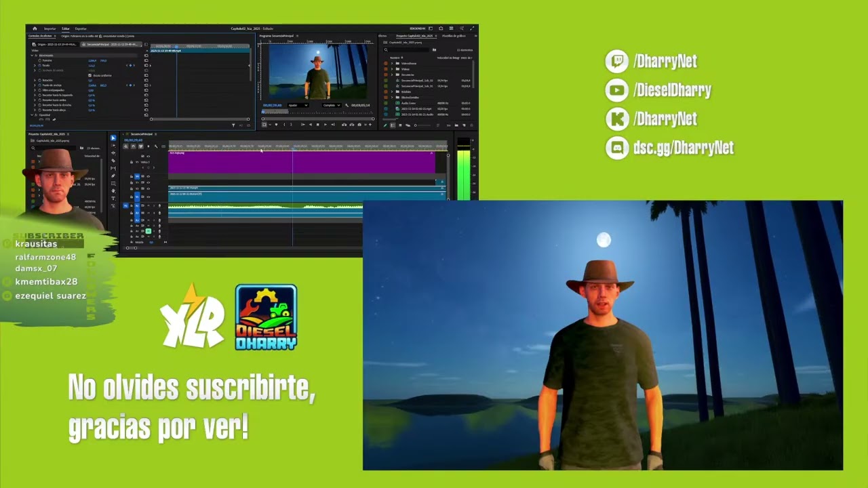Switch to Plantillas de gráfico tab
The height and width of the screenshot is (488, 868).
coord(454,36)
